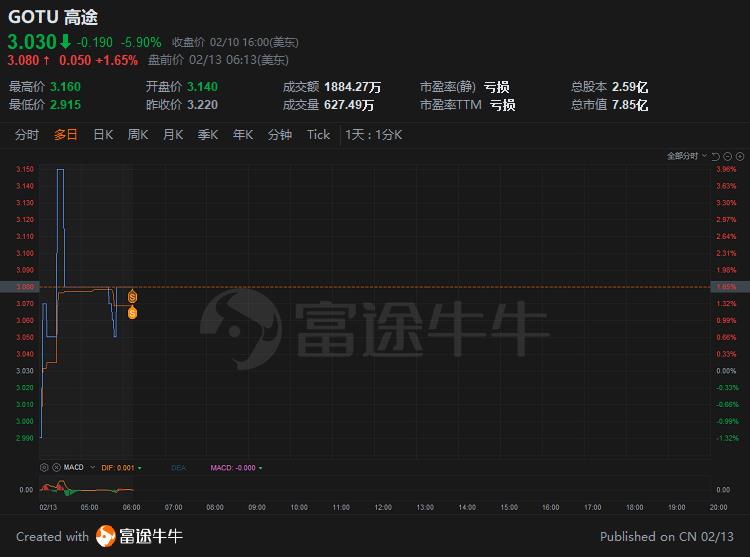Open the 日K chart tab

click(x=103, y=135)
